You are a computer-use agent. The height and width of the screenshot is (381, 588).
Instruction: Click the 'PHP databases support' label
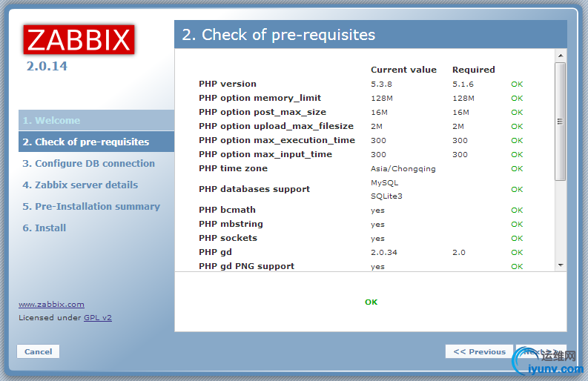pyautogui.click(x=254, y=189)
